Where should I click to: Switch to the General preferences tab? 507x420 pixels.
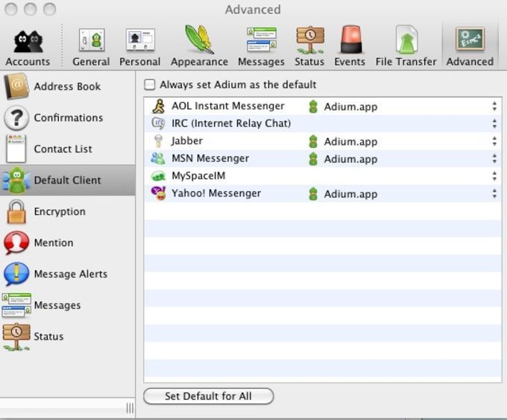pos(91,46)
